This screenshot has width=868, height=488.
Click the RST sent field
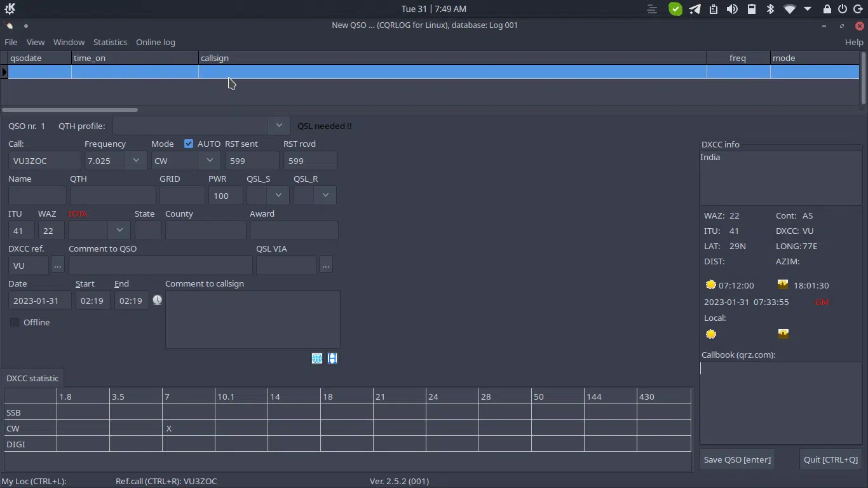[252, 161]
